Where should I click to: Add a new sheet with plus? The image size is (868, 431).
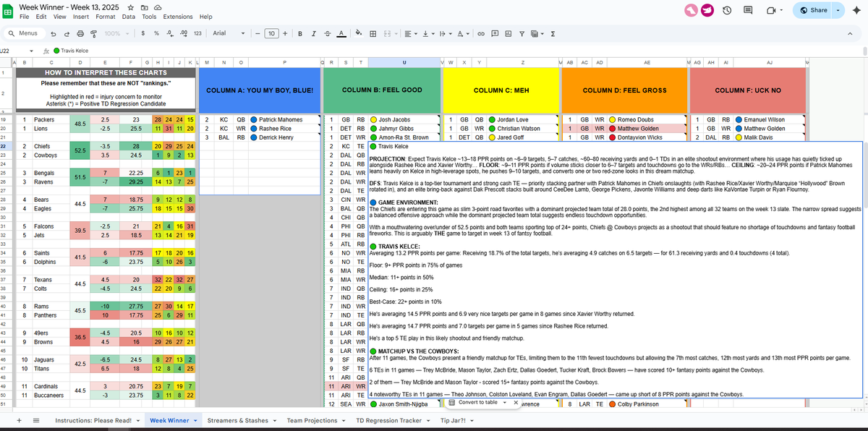(19, 420)
